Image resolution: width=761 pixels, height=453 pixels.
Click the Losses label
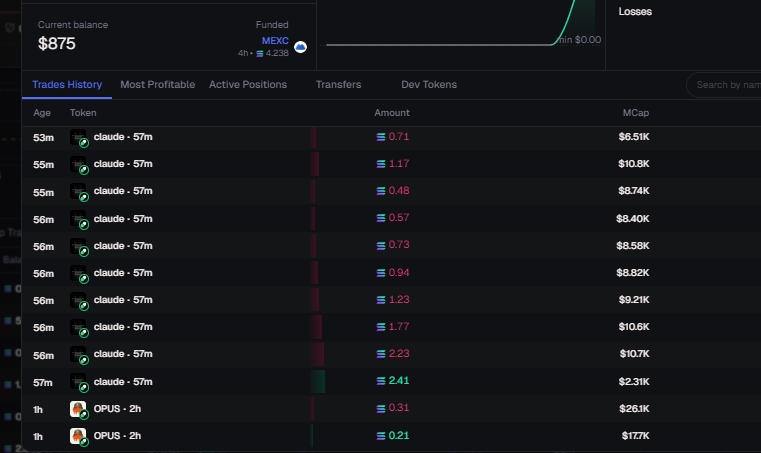pyautogui.click(x=635, y=12)
